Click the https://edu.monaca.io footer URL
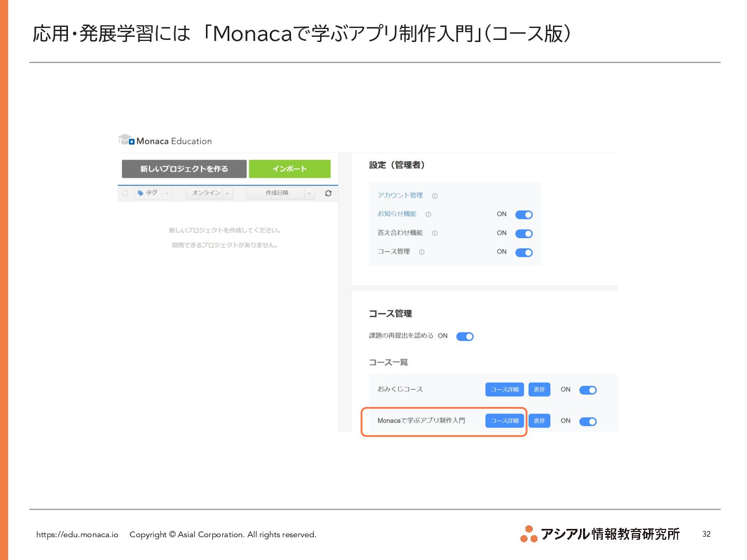 point(77,535)
